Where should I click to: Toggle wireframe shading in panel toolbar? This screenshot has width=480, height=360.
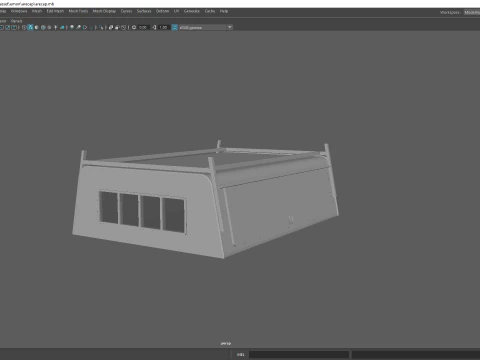(24, 27)
